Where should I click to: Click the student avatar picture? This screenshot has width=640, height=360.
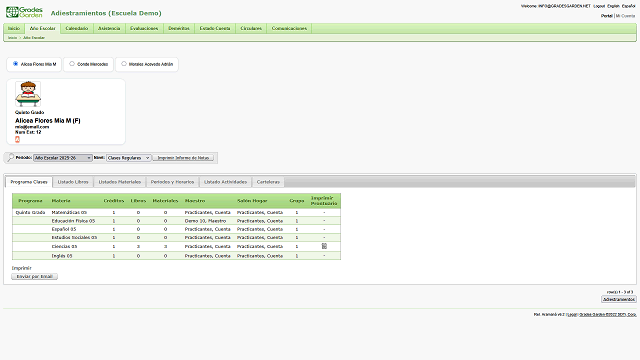28,94
